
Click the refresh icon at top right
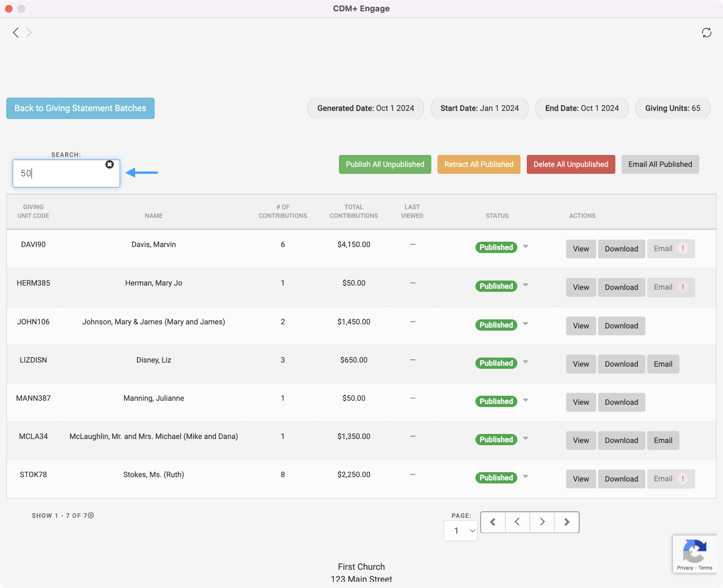tap(706, 33)
